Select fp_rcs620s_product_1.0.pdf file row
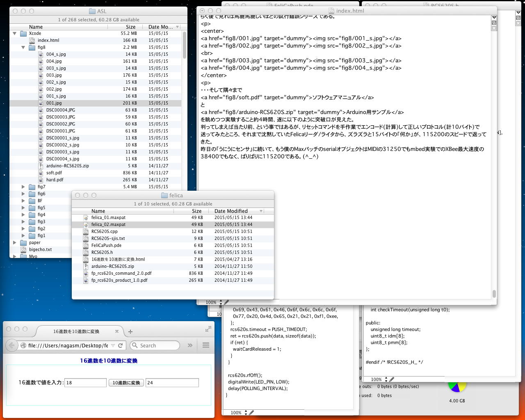525x420 pixels. tap(173, 281)
